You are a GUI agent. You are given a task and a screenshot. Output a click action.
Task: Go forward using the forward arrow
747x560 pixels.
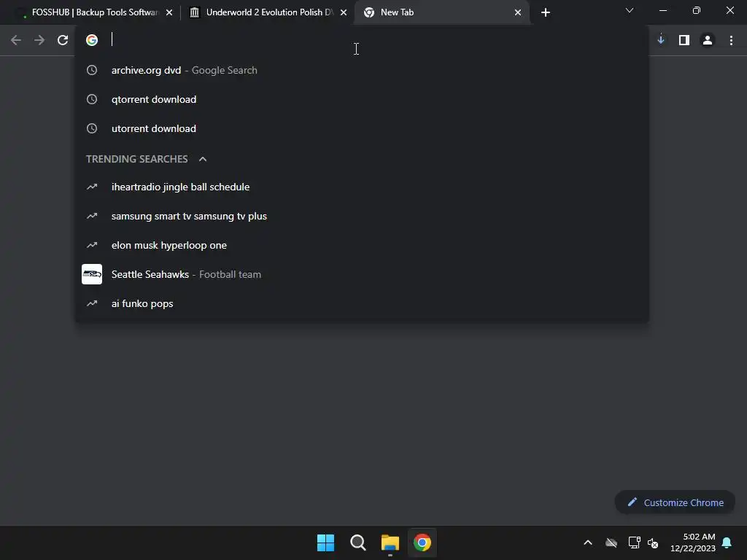point(39,41)
